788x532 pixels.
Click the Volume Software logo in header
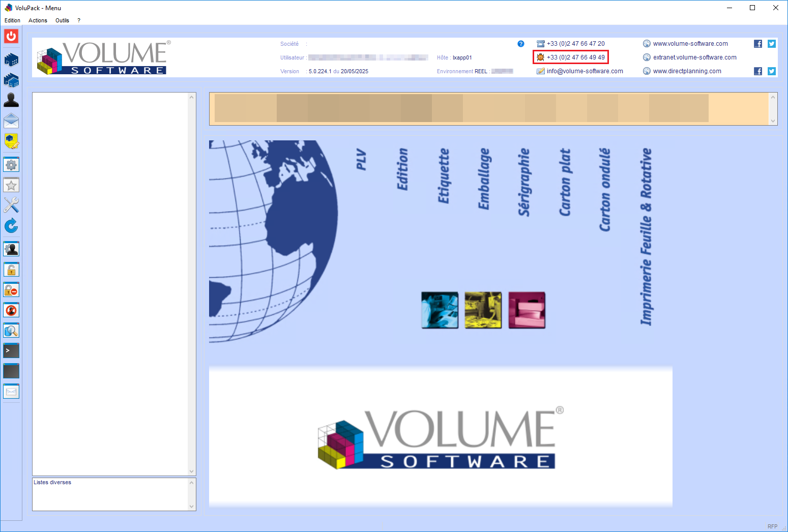pyautogui.click(x=104, y=57)
